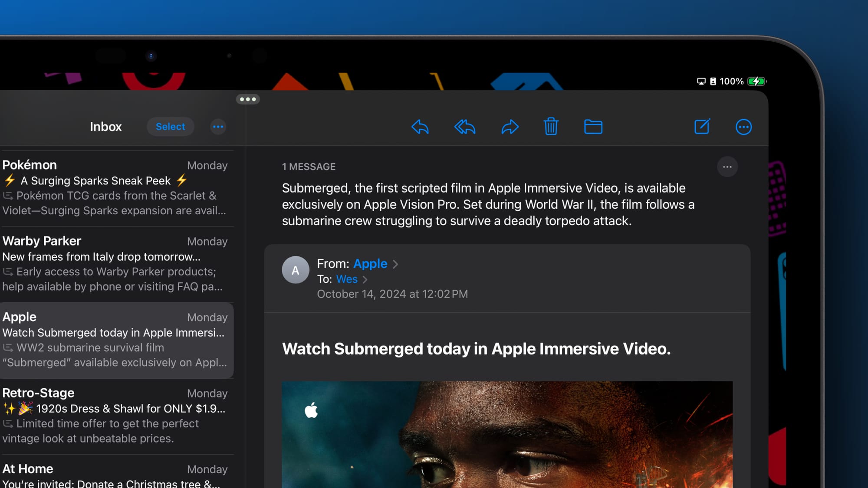Image resolution: width=868 pixels, height=488 pixels.
Task: Tap the lock status icon beside 100%
Action: coord(713,81)
